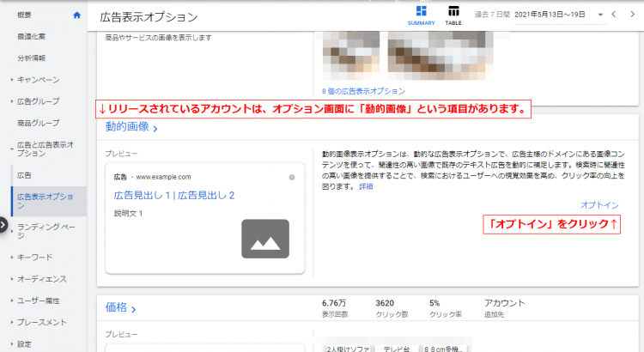Click the ad headline 広告見出し 1 | 広告見出し 2
644x352 pixels.
coord(174,196)
